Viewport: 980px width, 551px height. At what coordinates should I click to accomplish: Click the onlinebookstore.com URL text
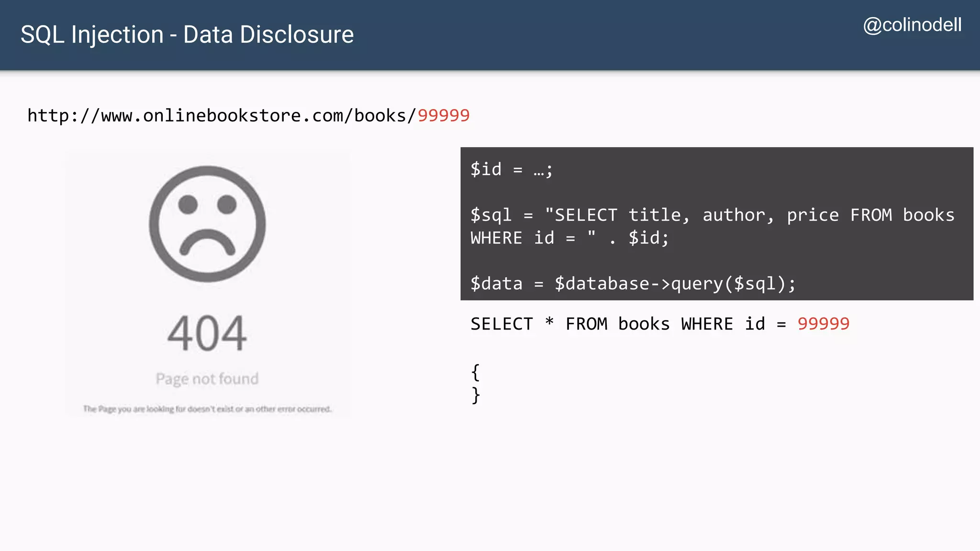pos(248,115)
